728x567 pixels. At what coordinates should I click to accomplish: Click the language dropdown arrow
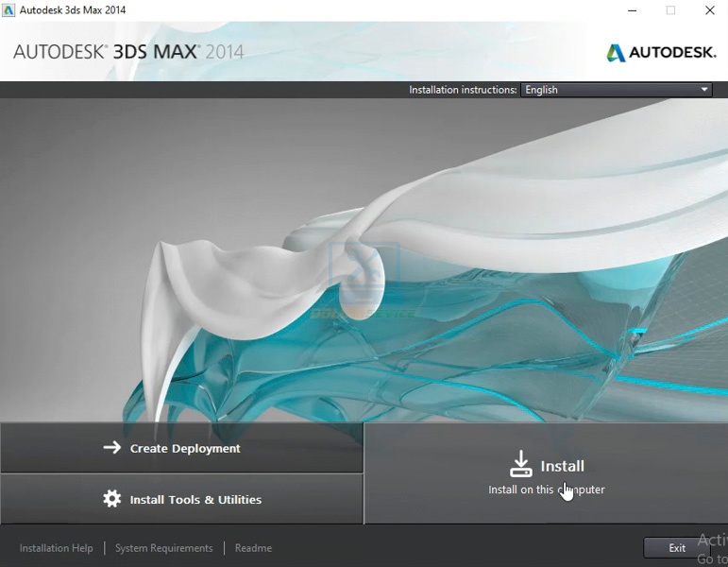tap(704, 89)
